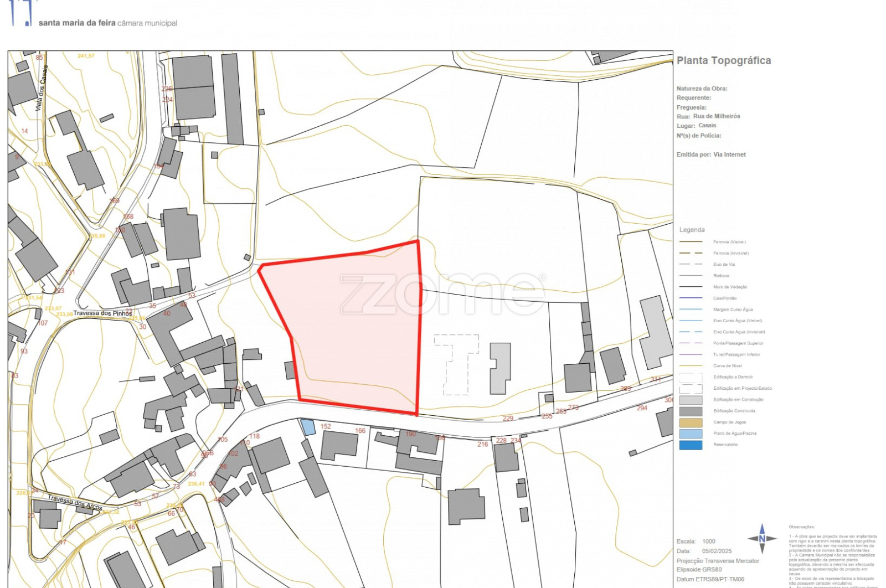
Task: Click the Campo de Jogos tan swatch
Action: [x=691, y=422]
